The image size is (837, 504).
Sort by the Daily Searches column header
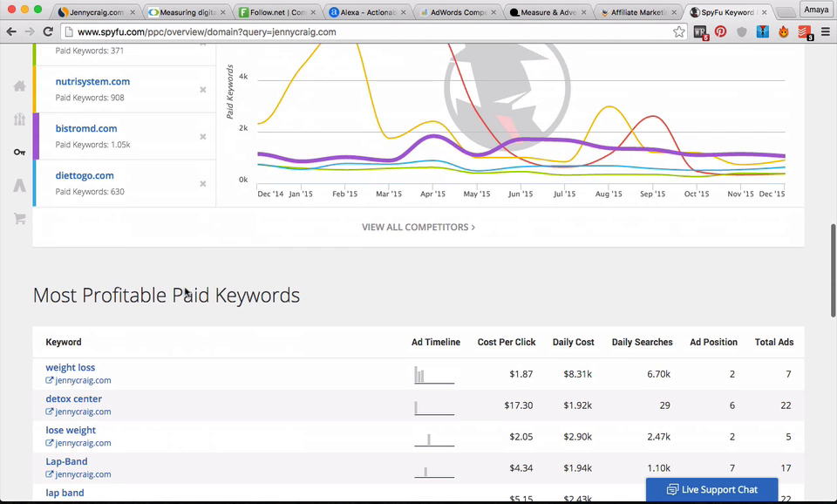642,342
